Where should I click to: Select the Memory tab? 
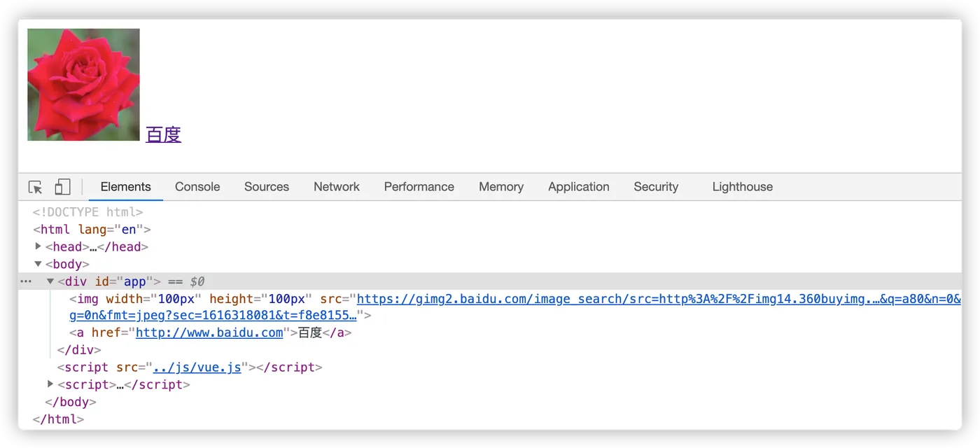coord(501,187)
